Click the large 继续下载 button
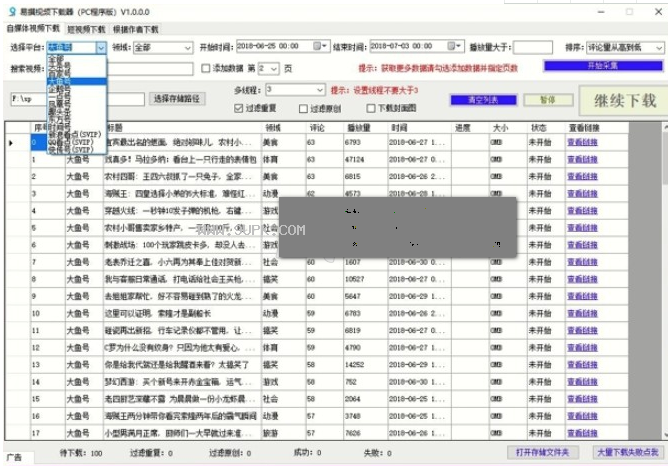 tap(625, 101)
